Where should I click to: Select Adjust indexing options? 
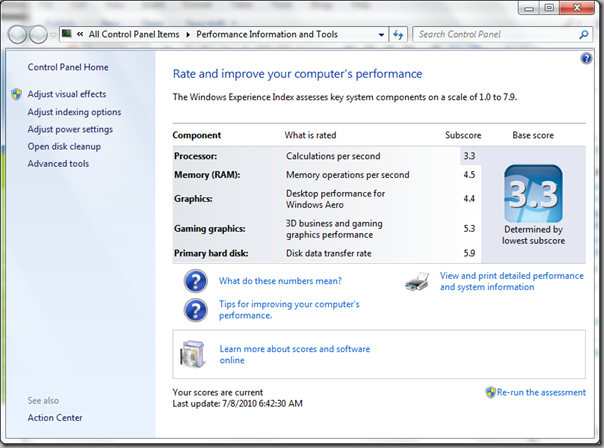(x=74, y=112)
